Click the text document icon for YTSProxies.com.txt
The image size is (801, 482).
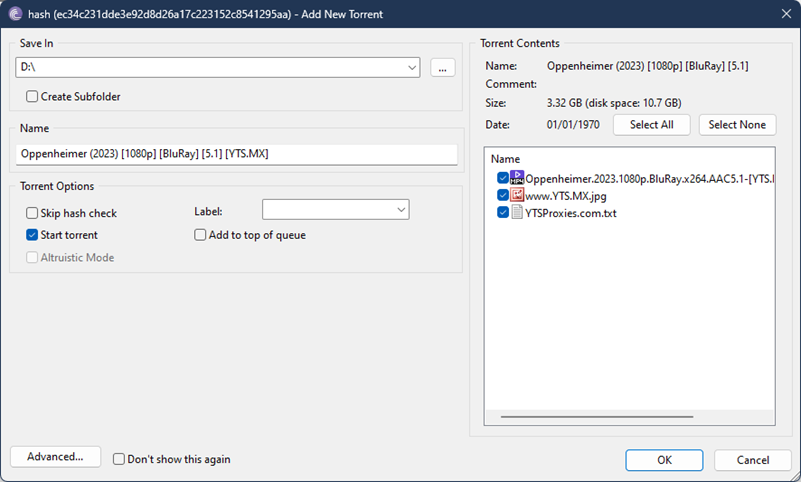click(517, 212)
